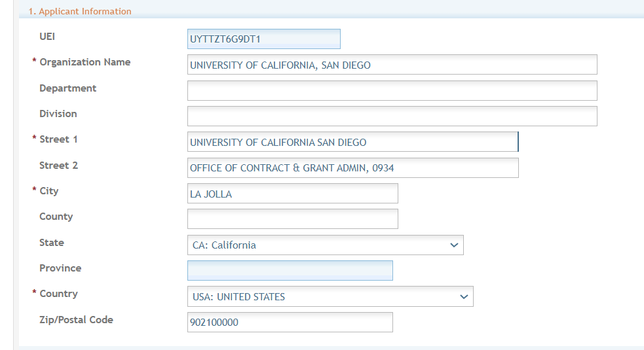Viewport: 644px width, 350px height.
Task: Select the empty Division field
Action: pyautogui.click(x=392, y=116)
